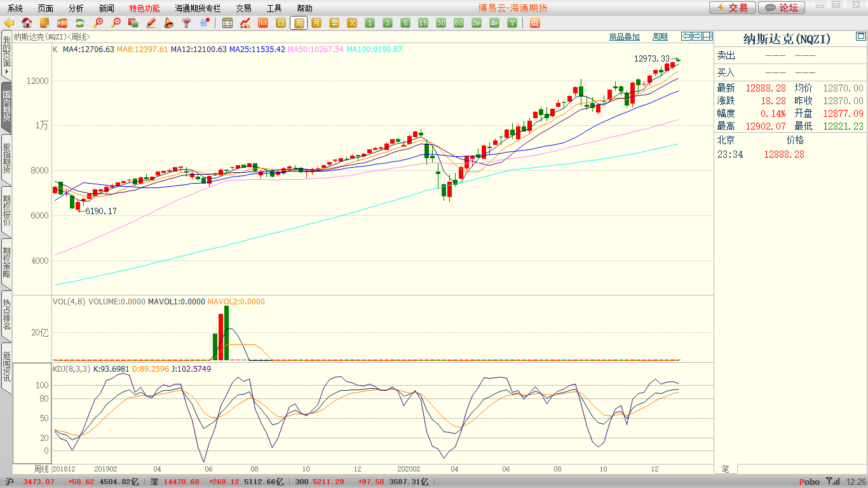Refresh data with green arrows icon
This screenshot has height=488, width=868.
(x=80, y=23)
